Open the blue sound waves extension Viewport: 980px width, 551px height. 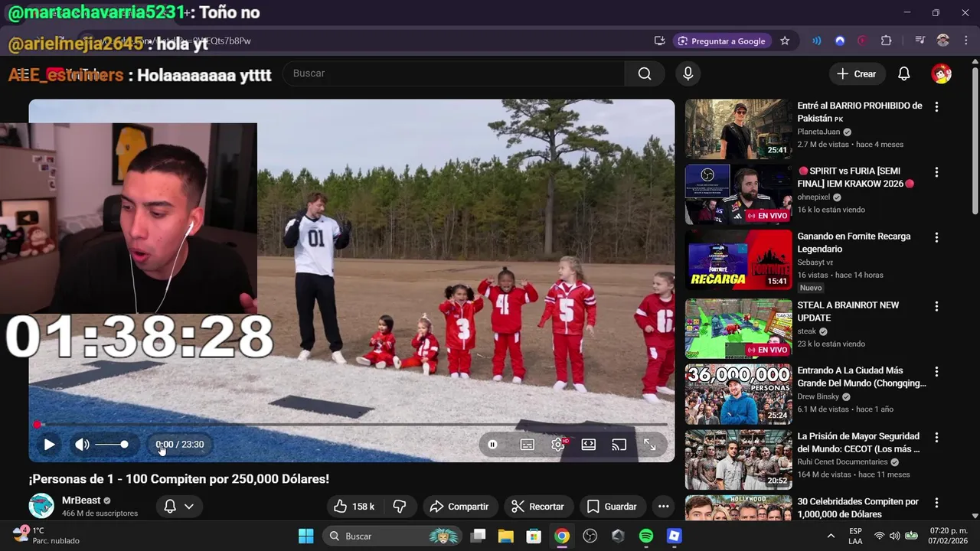tap(817, 41)
